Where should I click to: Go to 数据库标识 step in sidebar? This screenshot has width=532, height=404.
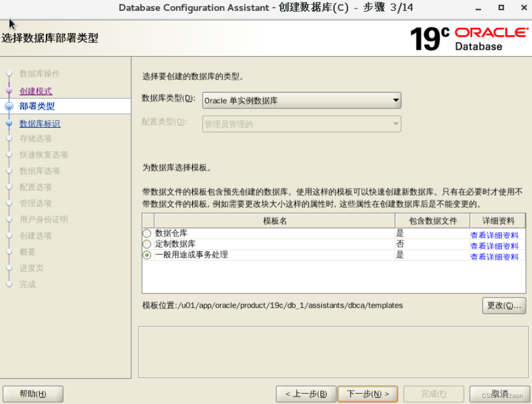coord(40,123)
